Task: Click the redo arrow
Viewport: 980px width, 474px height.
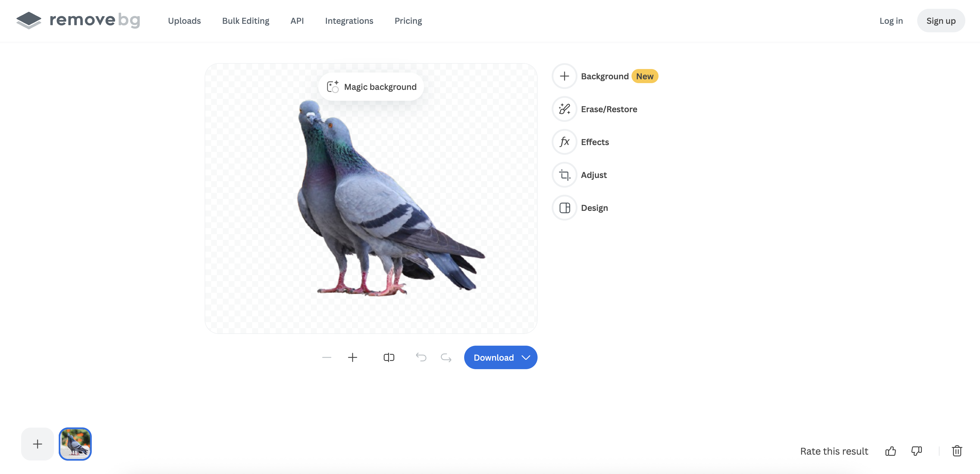Action: pyautogui.click(x=446, y=358)
